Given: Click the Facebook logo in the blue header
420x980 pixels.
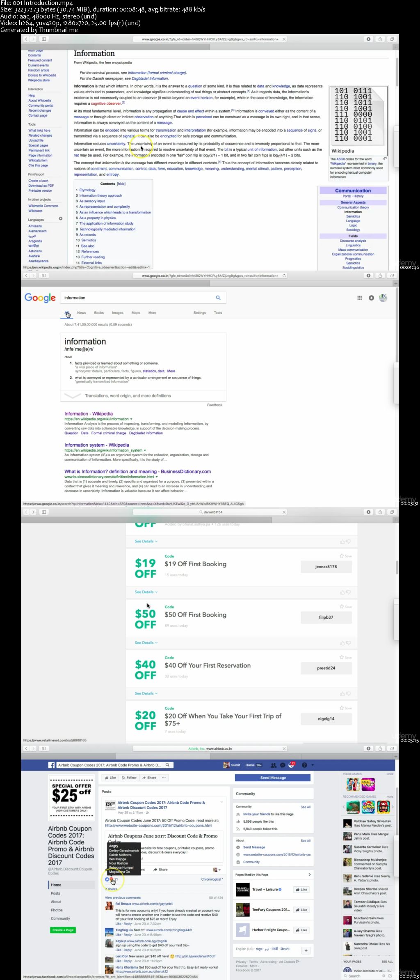Looking at the screenshot, I should pos(52,765).
